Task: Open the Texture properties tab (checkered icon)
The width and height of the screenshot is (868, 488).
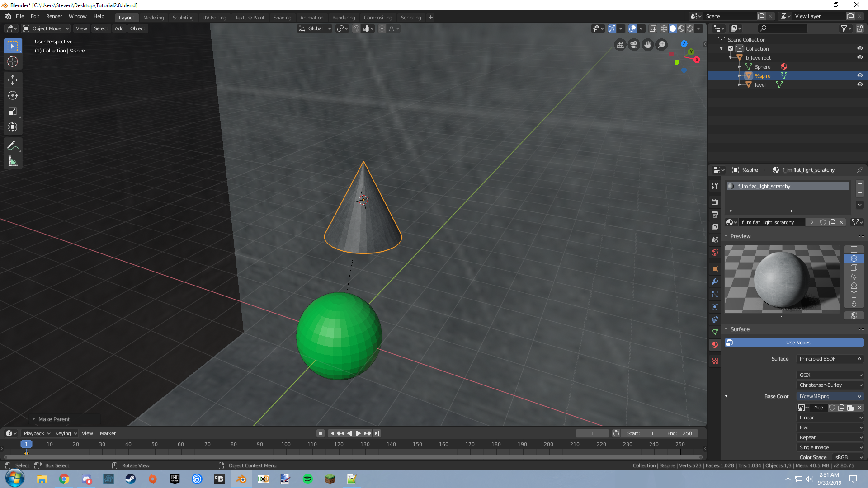Action: [x=714, y=361]
